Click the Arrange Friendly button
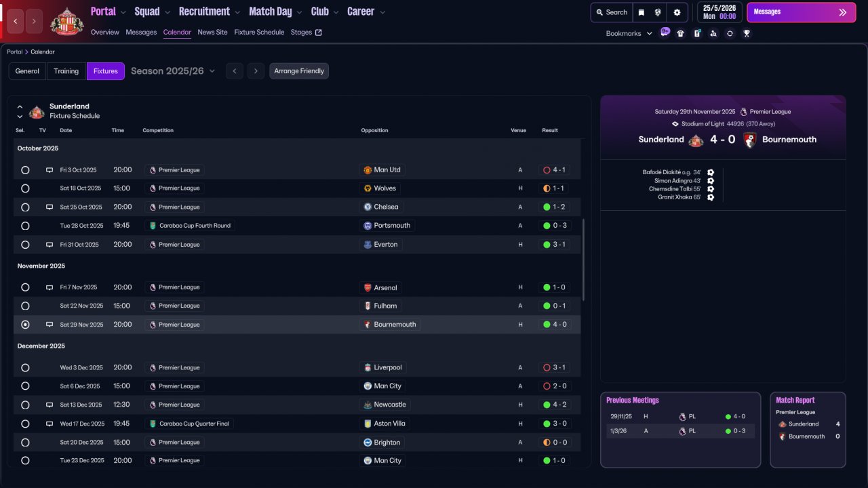This screenshot has width=868, height=488. pos(299,71)
